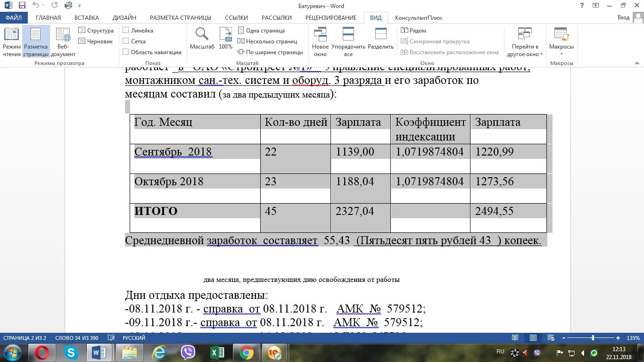Select Разметка страницы view mode
Screen dimensions: 644x362
[x=36, y=42]
